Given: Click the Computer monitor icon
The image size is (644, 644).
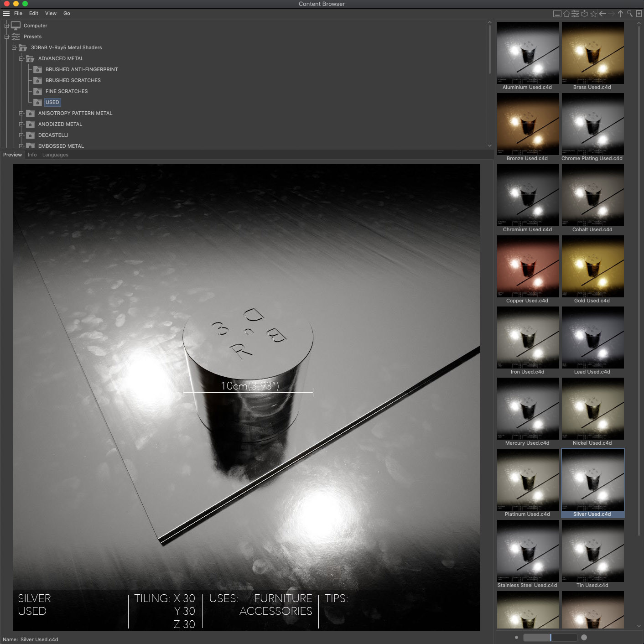Looking at the screenshot, I should pyautogui.click(x=16, y=26).
